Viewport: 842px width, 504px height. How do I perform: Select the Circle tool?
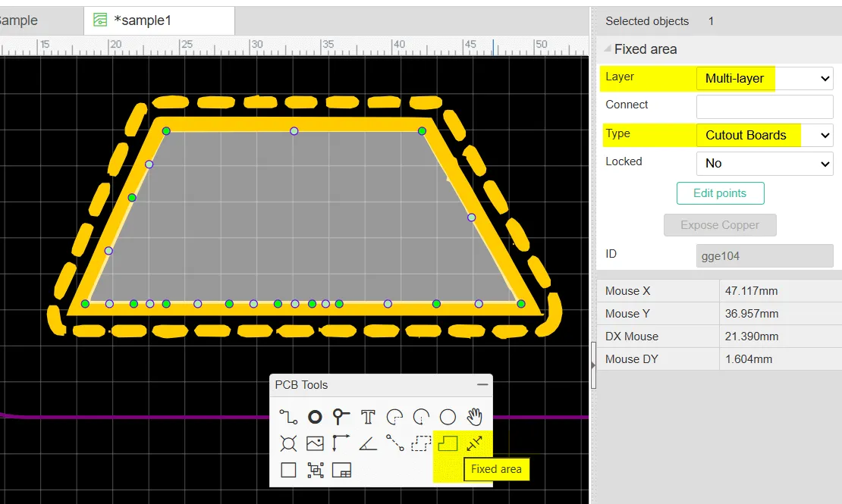point(448,416)
